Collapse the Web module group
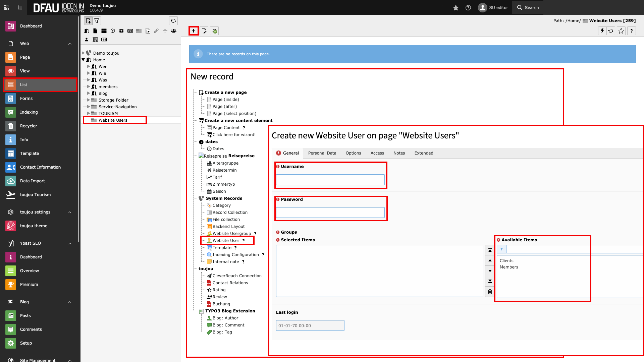 (x=70, y=44)
